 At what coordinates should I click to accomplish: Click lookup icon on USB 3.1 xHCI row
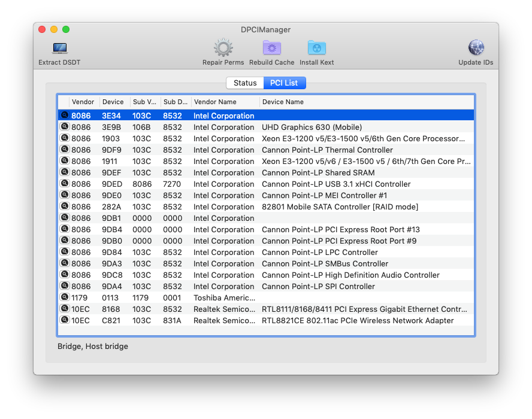(x=65, y=183)
